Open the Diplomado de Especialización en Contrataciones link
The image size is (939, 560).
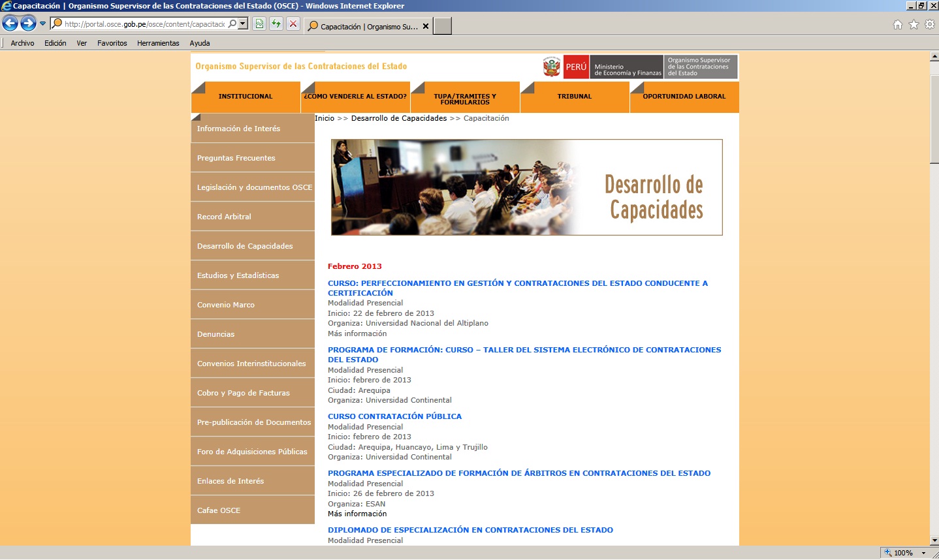click(x=470, y=530)
